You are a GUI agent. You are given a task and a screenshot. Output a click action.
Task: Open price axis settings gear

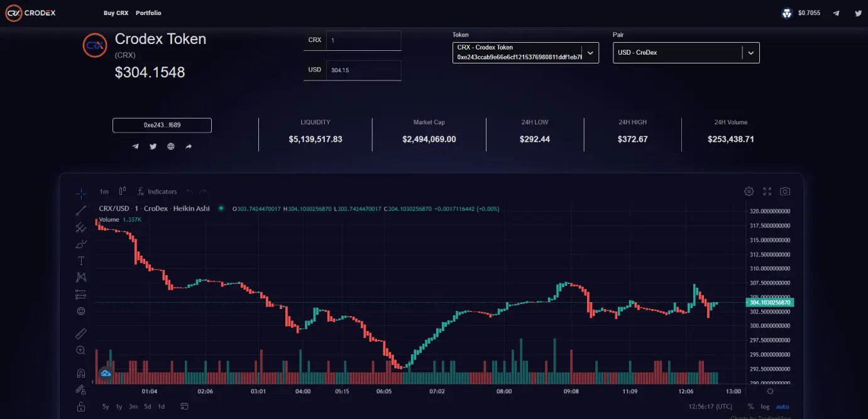point(771,391)
